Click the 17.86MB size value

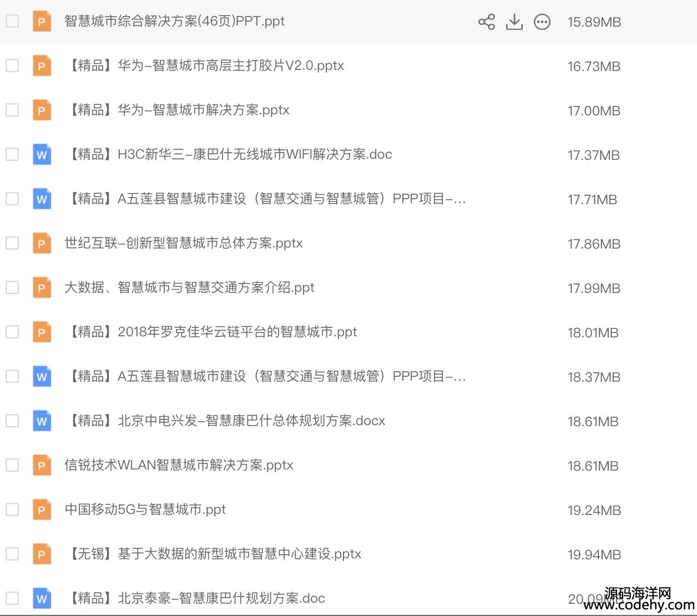(x=594, y=244)
